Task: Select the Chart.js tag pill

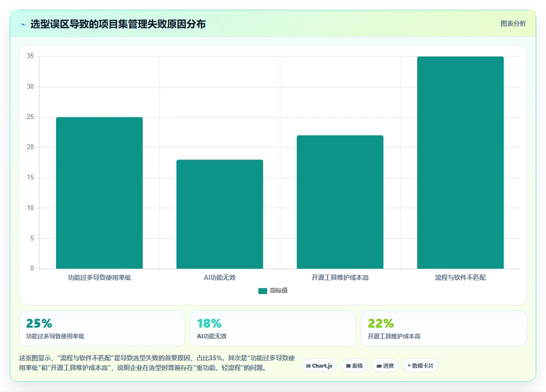Action: (x=319, y=366)
